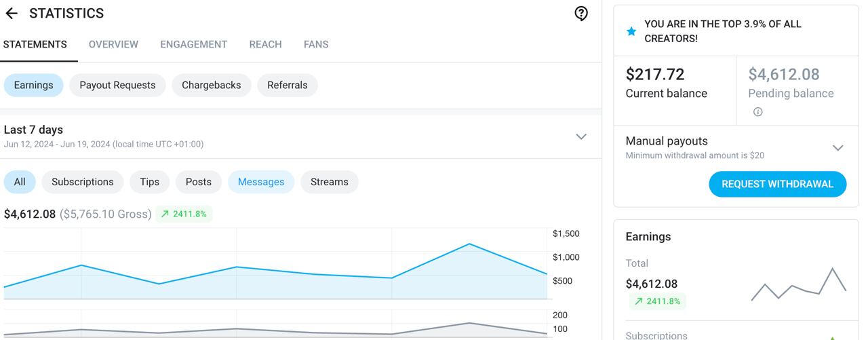Click the green 2411.8% growth badge above chart

[x=184, y=214]
